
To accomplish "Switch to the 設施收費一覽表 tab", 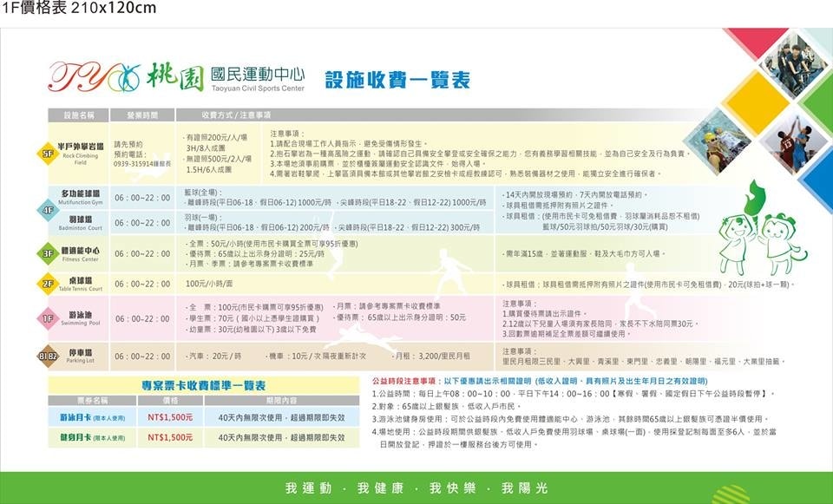I will click(x=399, y=78).
